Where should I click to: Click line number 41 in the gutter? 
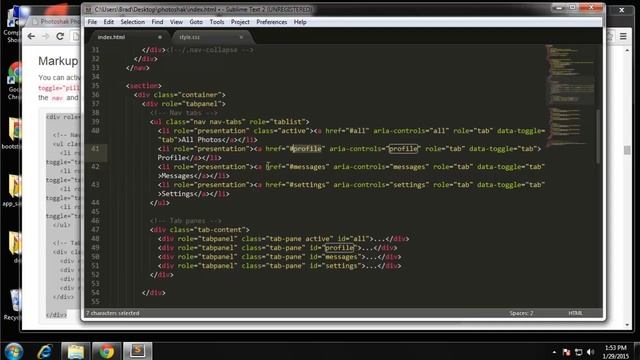click(95, 149)
